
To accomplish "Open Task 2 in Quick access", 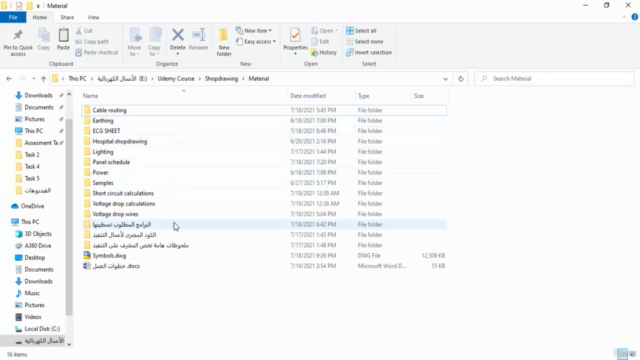I will click(x=27, y=155).
